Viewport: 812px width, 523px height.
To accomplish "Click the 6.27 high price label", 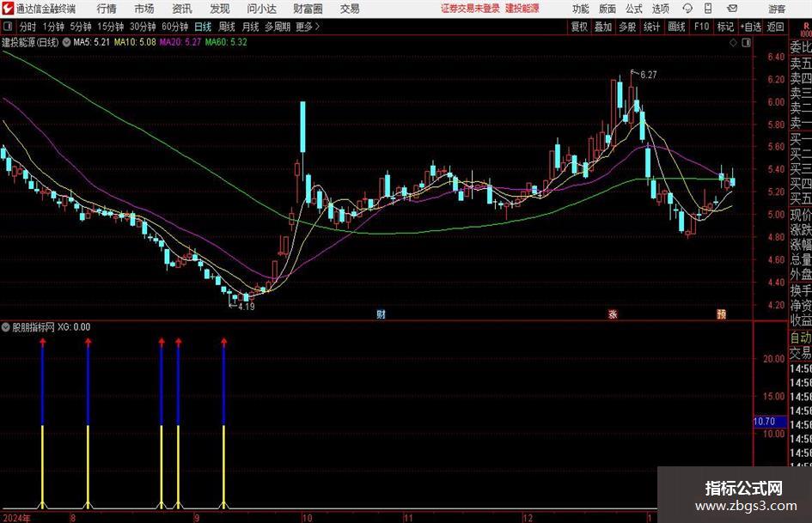I will (x=649, y=75).
